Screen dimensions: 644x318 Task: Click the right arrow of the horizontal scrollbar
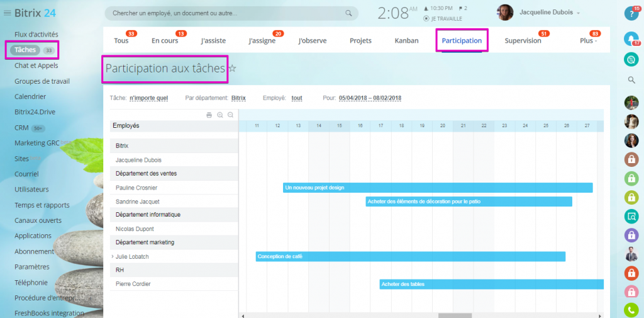point(601,316)
